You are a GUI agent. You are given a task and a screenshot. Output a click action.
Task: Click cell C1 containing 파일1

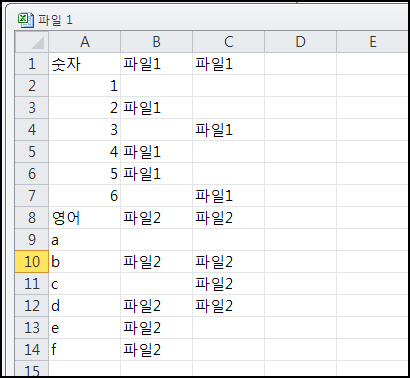(x=228, y=64)
